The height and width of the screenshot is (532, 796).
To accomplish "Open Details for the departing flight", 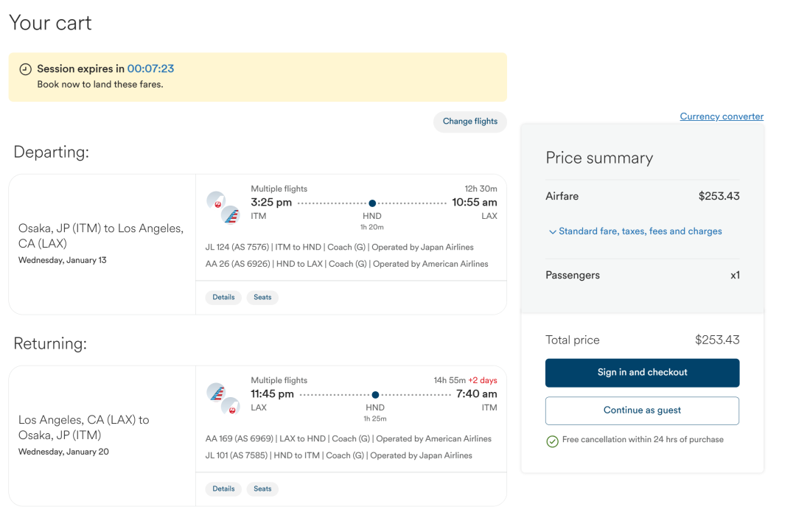I will point(223,298).
